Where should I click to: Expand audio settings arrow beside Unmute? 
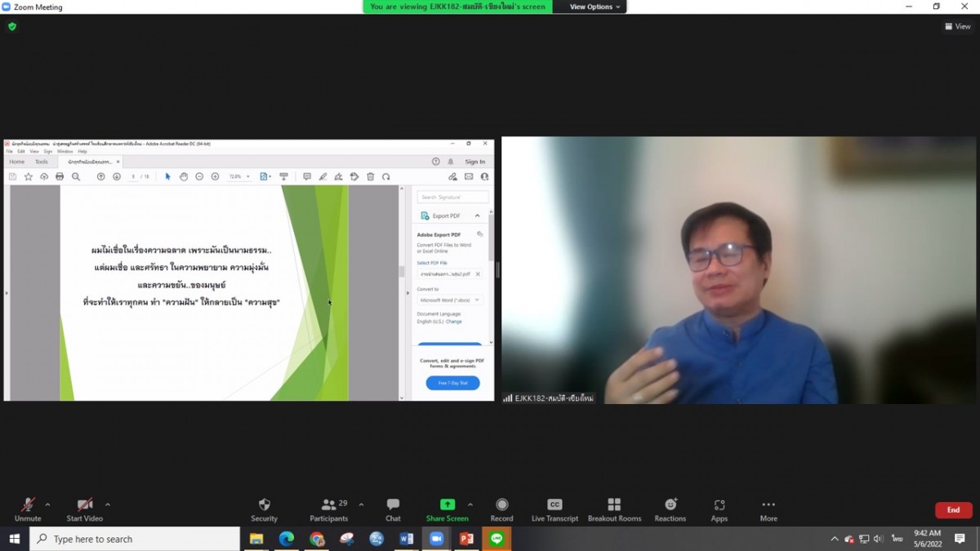[47, 504]
